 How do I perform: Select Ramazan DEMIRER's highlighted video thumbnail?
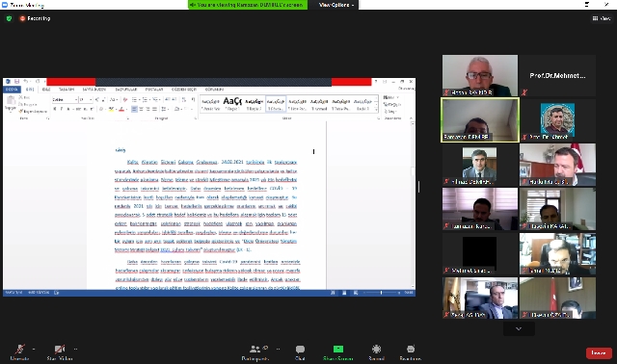[x=480, y=120]
